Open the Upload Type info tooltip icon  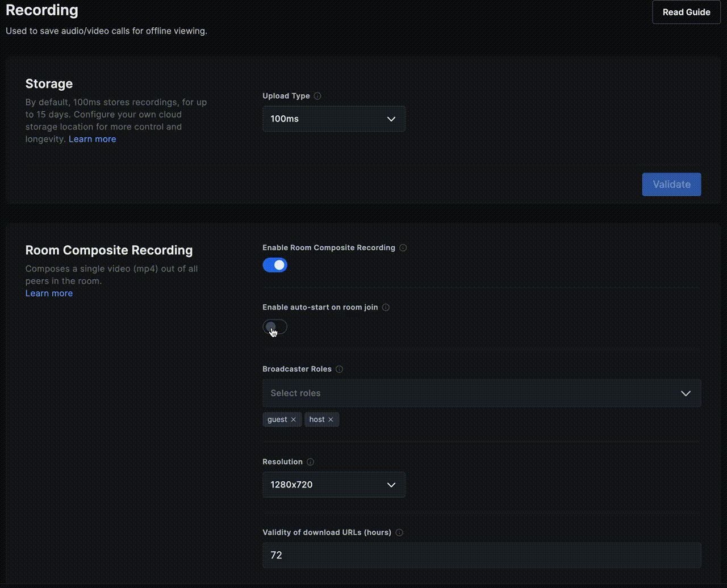[x=317, y=96]
